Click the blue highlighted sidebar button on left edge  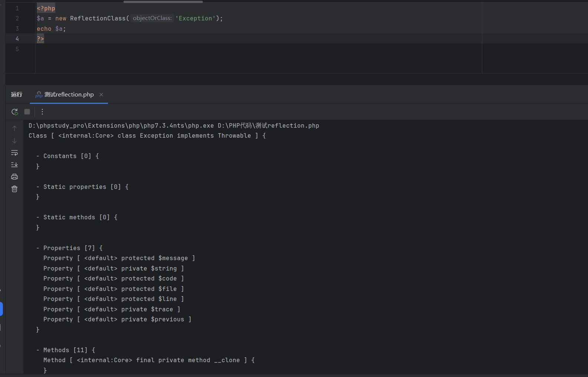[1, 309]
